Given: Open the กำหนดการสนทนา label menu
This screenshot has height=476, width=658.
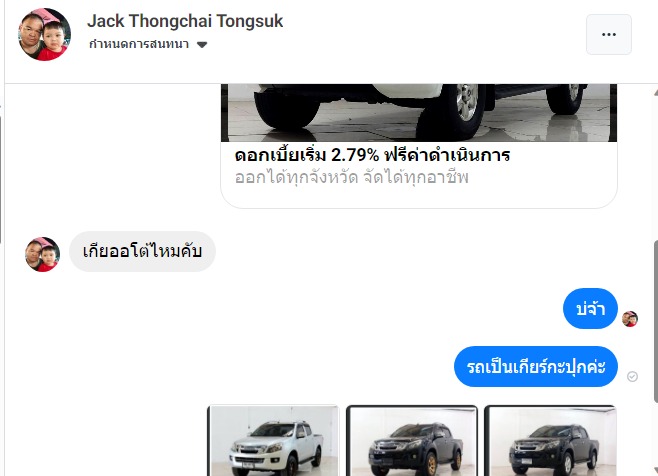Looking at the screenshot, I should (x=139, y=44).
